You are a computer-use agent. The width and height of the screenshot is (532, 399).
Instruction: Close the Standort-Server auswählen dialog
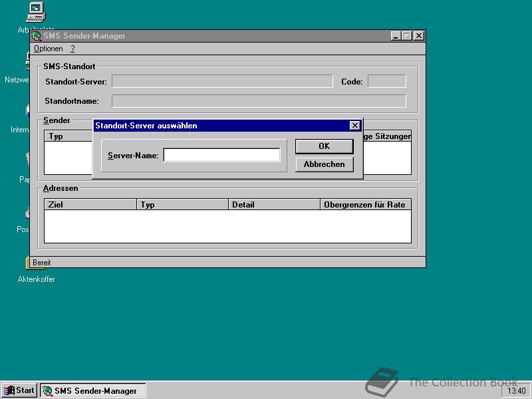pyautogui.click(x=355, y=126)
